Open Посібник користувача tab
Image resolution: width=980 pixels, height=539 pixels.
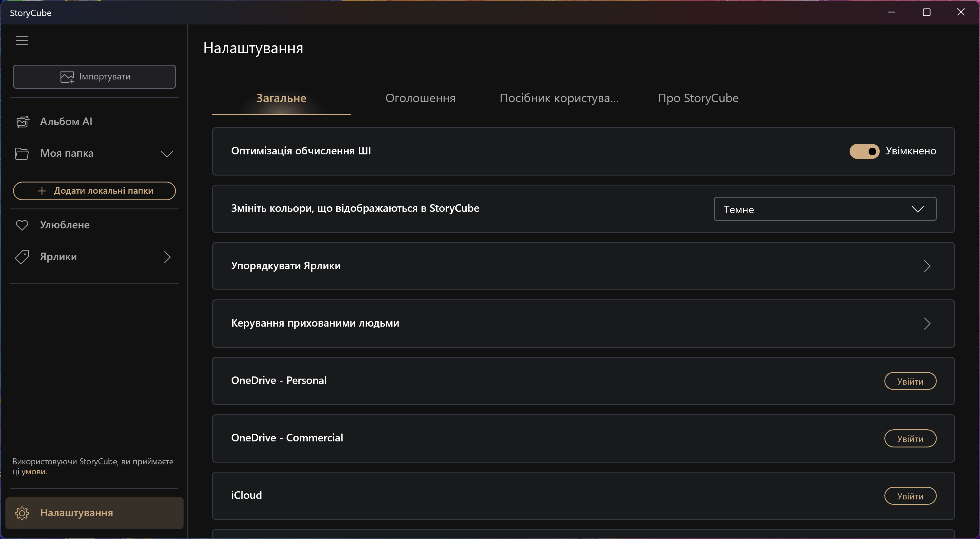pyautogui.click(x=559, y=98)
